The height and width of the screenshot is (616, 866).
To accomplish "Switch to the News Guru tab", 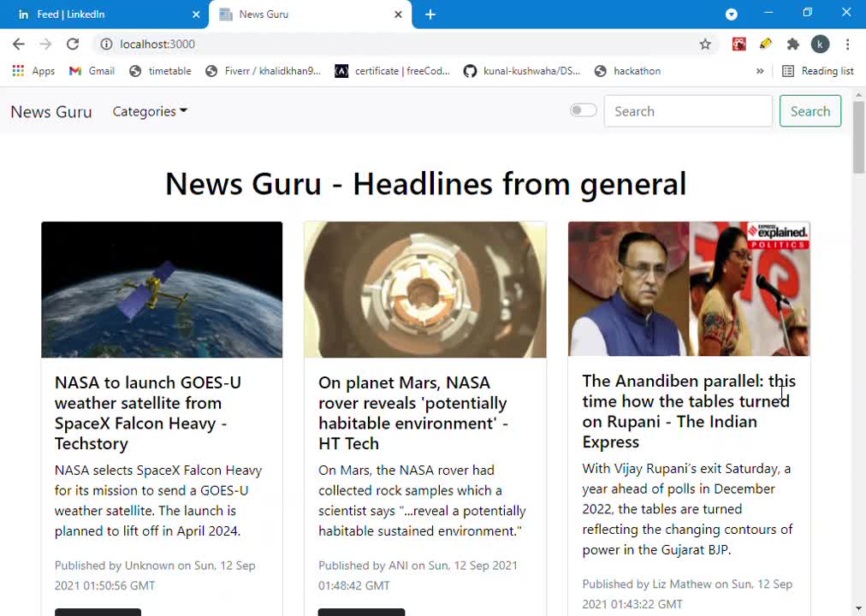I will pos(311,15).
